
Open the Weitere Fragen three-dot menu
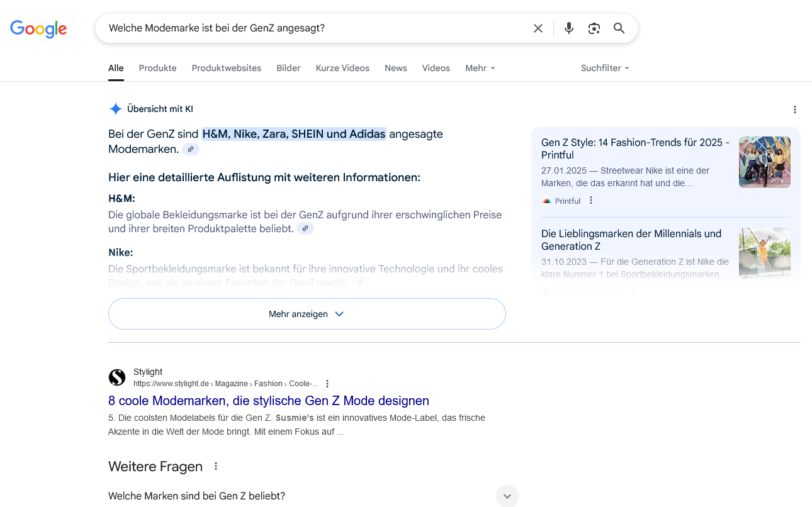click(216, 466)
